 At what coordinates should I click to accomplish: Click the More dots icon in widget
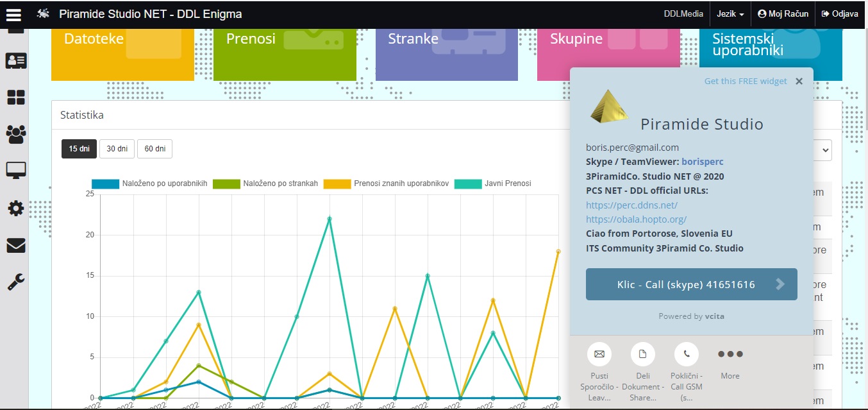point(730,354)
